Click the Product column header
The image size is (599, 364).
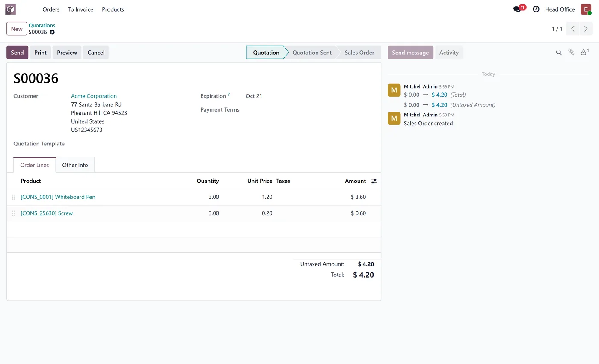point(31,181)
